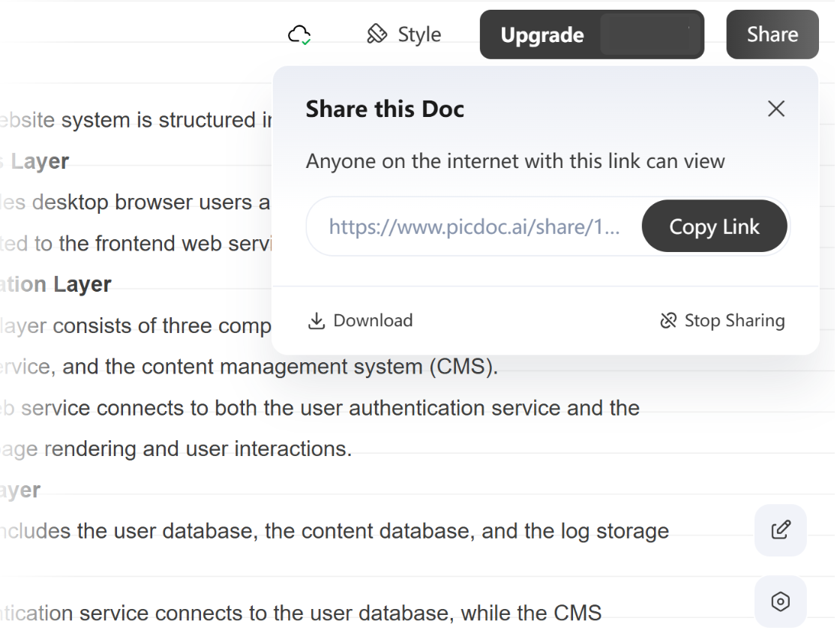Click the blurred area beside Upgrade
This screenshot has width=840, height=630.
[x=649, y=34]
